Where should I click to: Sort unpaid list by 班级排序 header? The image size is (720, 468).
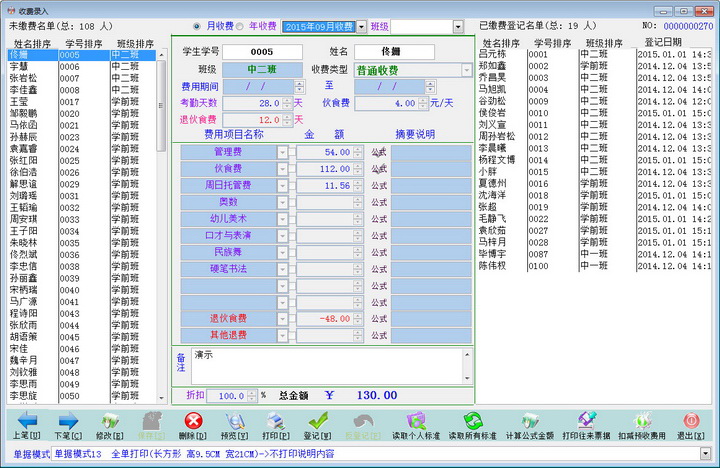pos(135,44)
